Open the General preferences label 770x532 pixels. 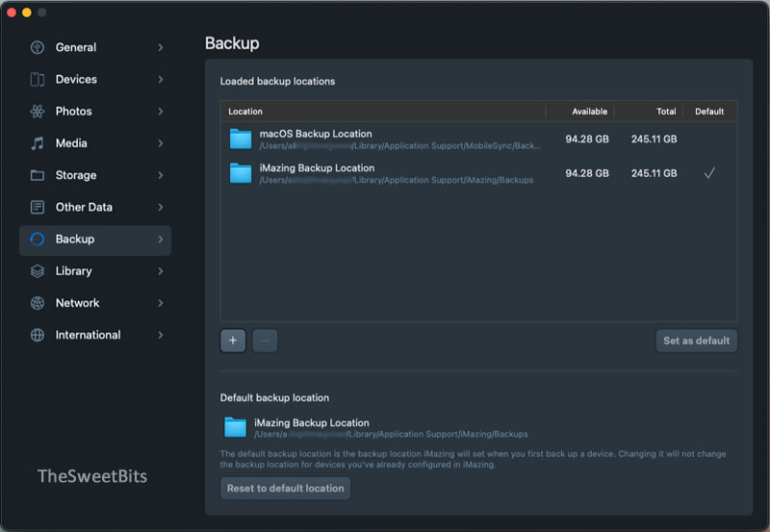coord(76,47)
